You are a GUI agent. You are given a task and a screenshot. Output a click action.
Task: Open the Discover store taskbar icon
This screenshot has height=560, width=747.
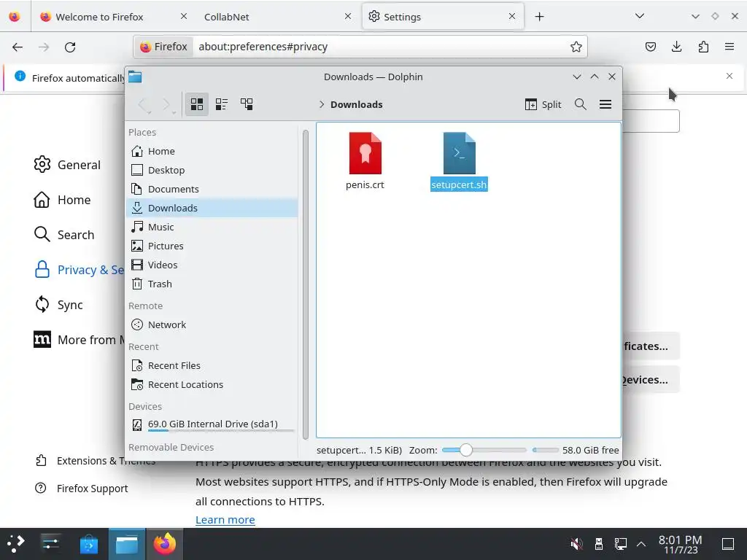click(x=88, y=544)
